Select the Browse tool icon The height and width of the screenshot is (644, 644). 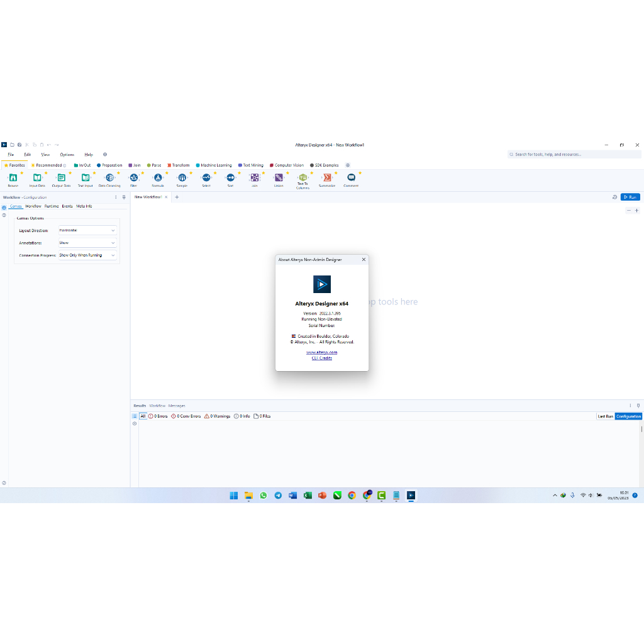pos(13,178)
